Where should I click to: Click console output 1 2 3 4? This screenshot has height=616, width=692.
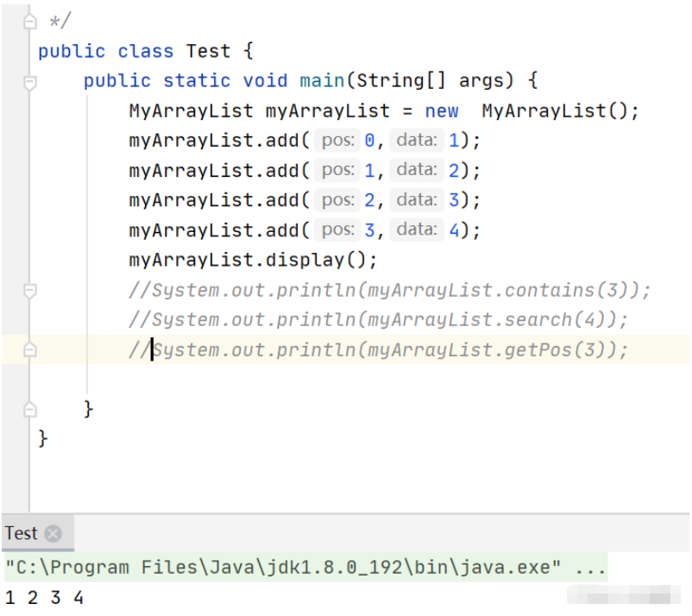point(44,598)
